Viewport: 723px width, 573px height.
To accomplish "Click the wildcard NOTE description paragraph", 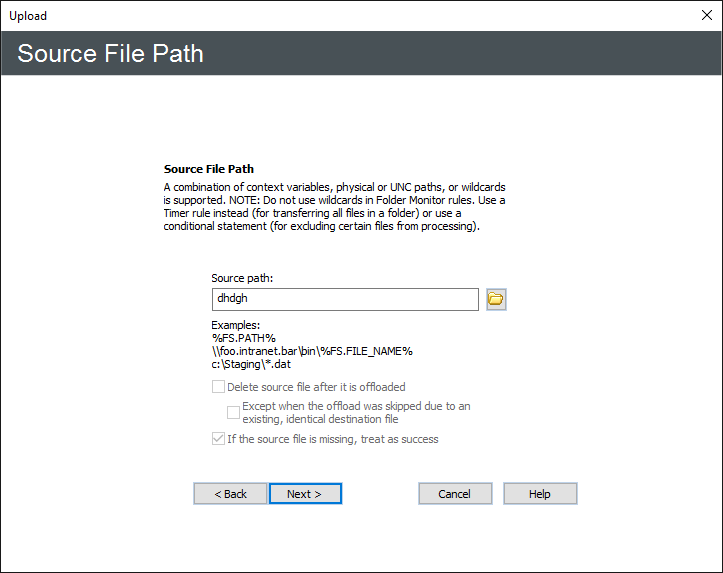I will tap(334, 206).
